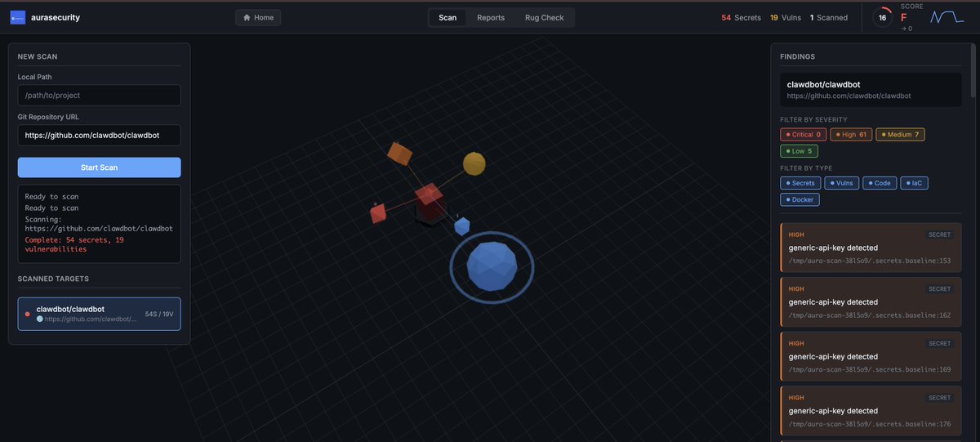Open the Rug Check tab
The width and height of the screenshot is (980, 442).
(544, 17)
